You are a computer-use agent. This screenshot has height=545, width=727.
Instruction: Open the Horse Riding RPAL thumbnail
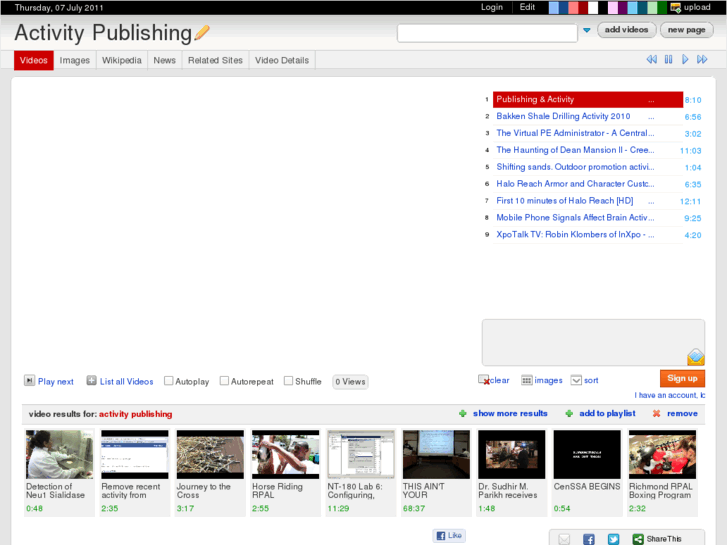click(x=286, y=454)
